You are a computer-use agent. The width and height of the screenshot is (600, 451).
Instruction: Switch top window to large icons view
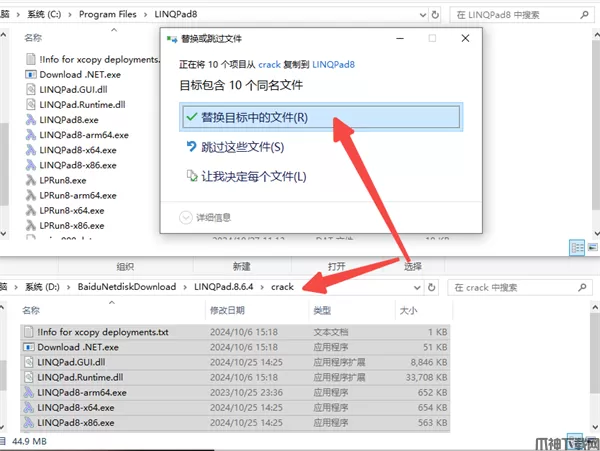tap(593, 247)
